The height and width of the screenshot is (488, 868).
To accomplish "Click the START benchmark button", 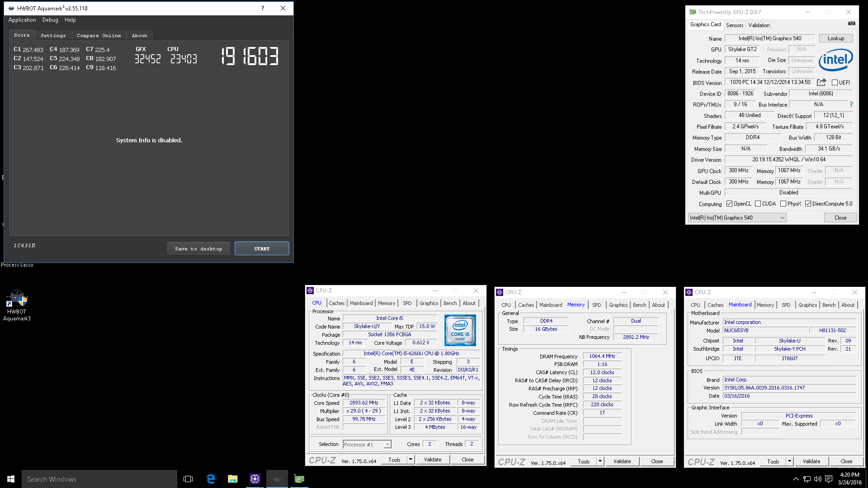I will (x=262, y=249).
